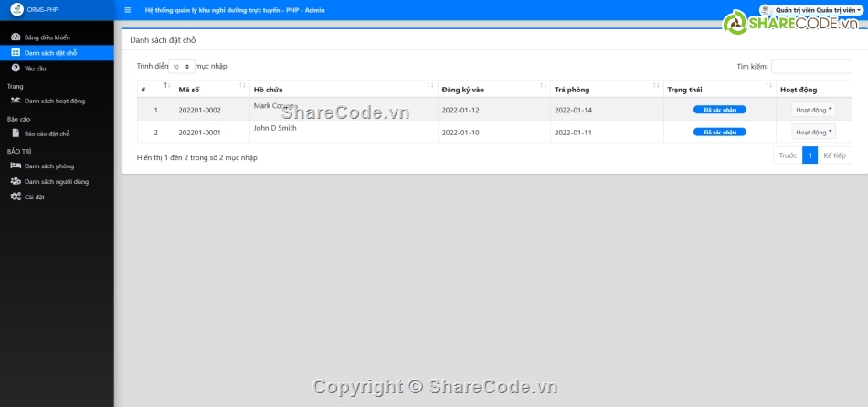Click the Danh sách người dùng users icon
Viewport: 868px width, 407px height.
(x=16, y=181)
